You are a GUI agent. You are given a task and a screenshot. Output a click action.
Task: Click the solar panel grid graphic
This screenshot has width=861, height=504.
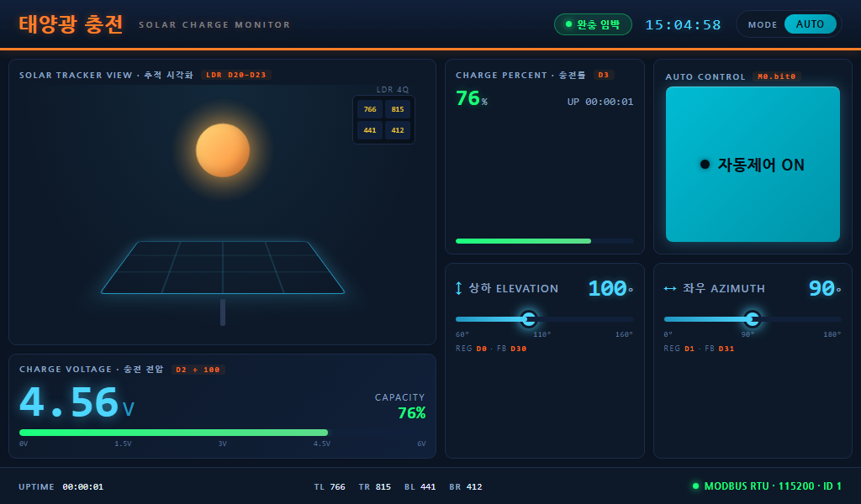pyautogui.click(x=222, y=268)
